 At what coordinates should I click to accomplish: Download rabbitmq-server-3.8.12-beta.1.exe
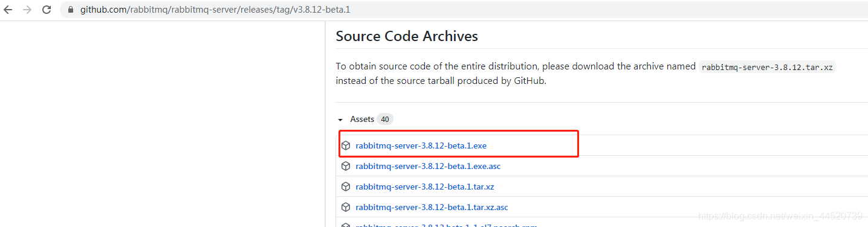tap(421, 145)
